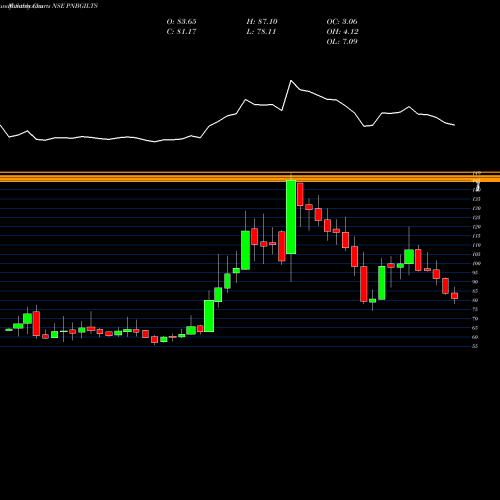The height and width of the screenshot is (500, 500).
Task: Click the OH: 4.12 reading
Action: pos(342,32)
